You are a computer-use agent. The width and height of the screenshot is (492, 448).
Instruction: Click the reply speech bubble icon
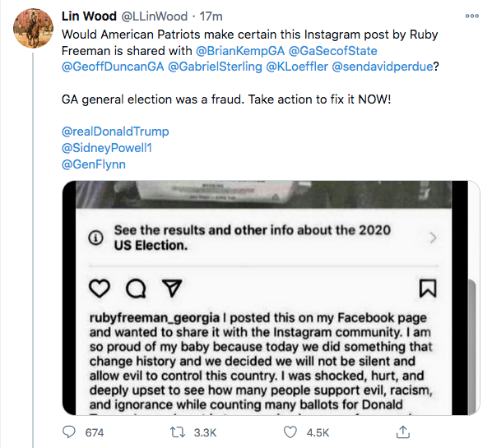69,432
